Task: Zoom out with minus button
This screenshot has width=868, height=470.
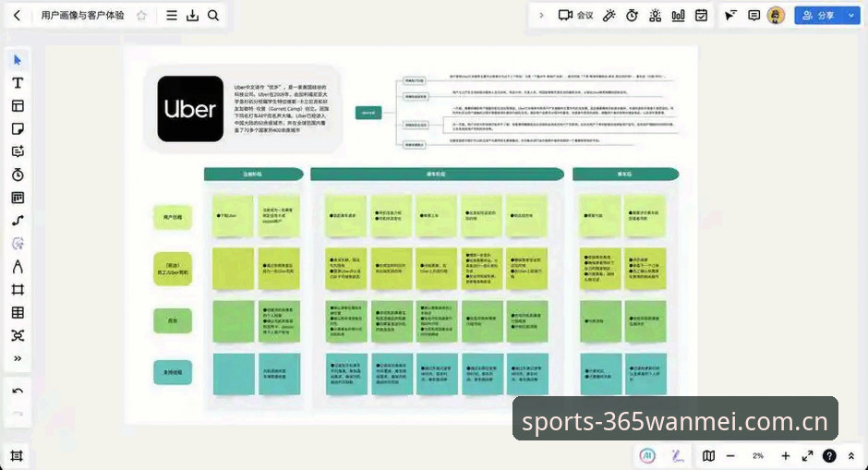Action: coord(730,455)
